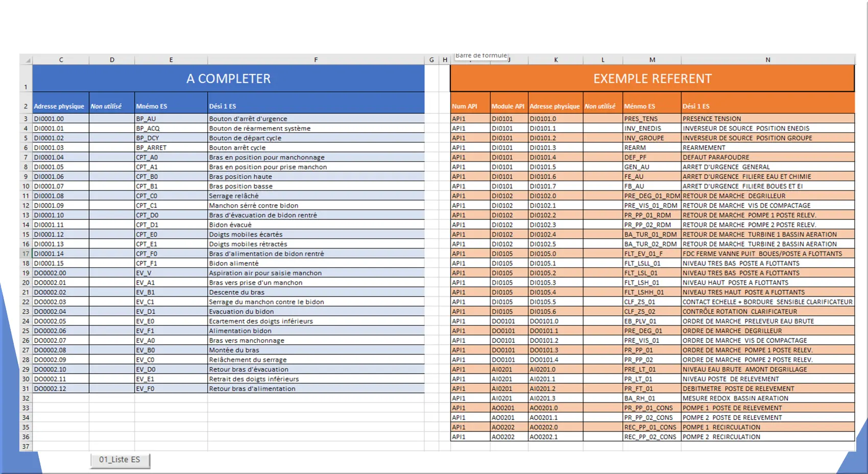868x474 pixels.
Task: Open the 01_Liste ES sheet tab
Action: (x=119, y=460)
